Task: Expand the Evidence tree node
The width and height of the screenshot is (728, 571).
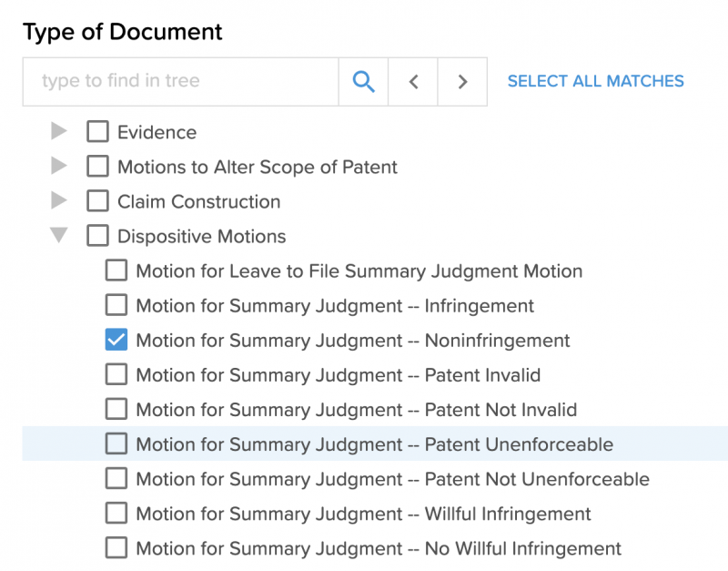Action: click(58, 131)
